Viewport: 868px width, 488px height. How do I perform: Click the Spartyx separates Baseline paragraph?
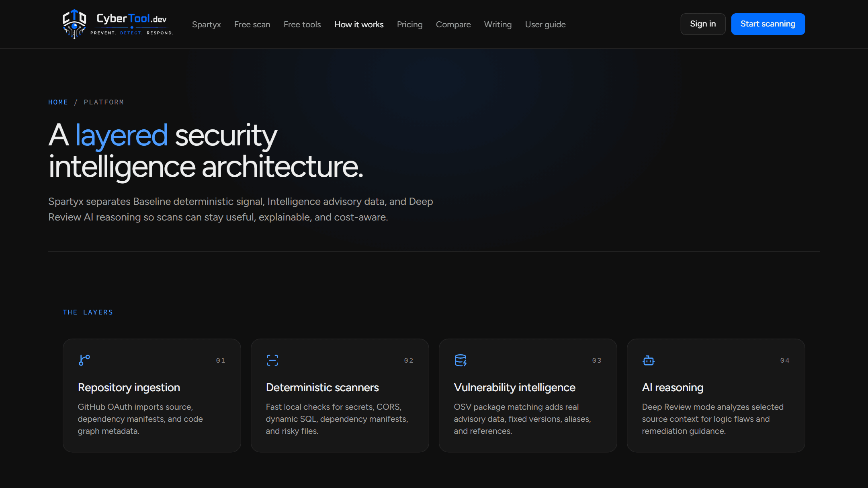click(241, 209)
